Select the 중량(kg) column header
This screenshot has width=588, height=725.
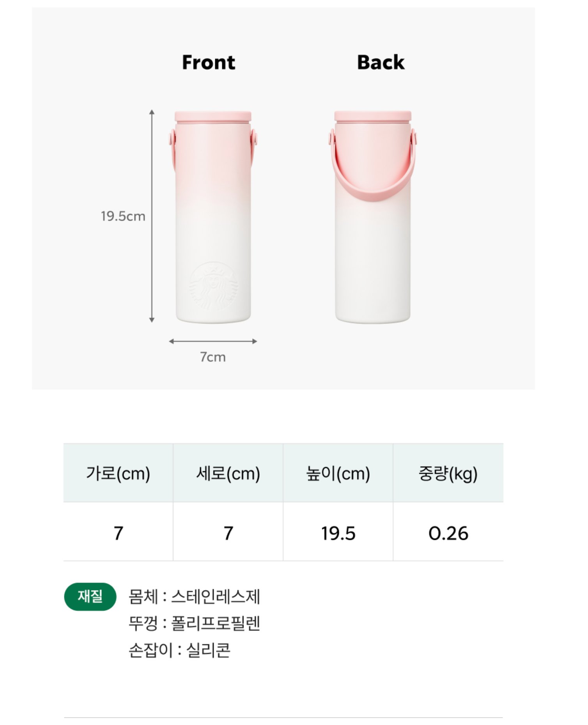[x=448, y=473]
